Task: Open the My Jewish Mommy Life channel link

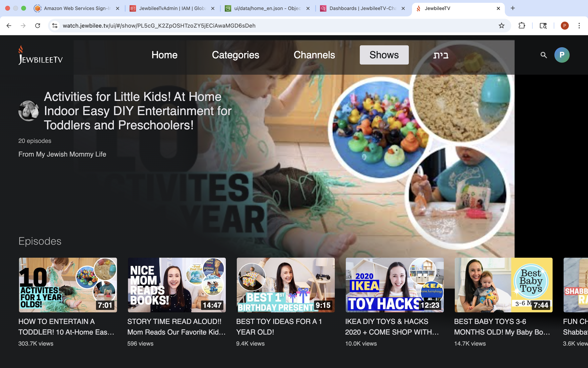Action: [62, 154]
